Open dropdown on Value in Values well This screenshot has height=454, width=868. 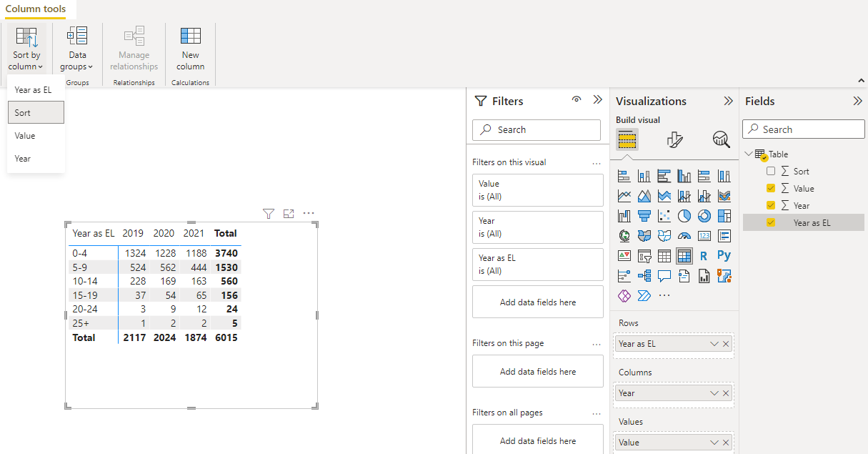(714, 443)
